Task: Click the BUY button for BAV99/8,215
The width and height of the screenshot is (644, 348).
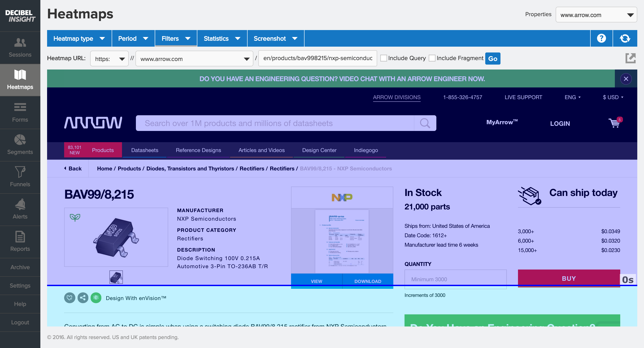Action: 569,278
